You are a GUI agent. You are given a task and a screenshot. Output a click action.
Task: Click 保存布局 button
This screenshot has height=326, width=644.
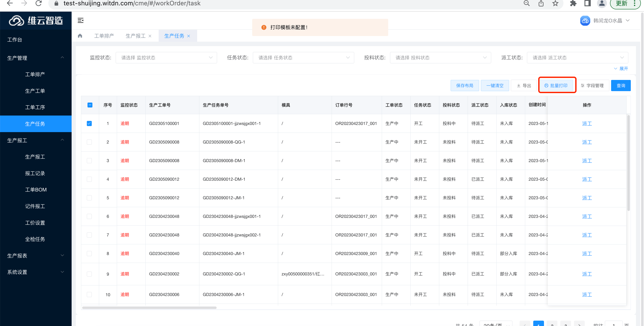(x=465, y=86)
